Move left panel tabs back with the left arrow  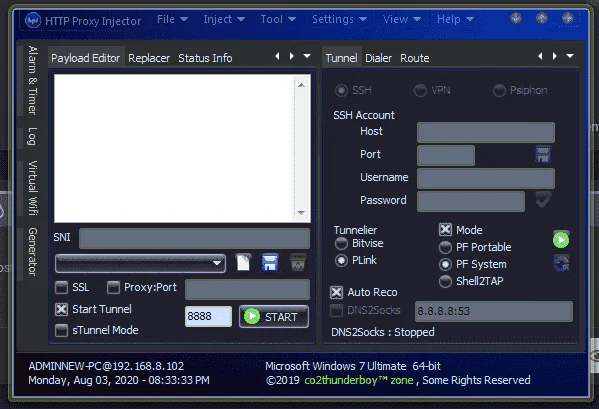coord(277,56)
